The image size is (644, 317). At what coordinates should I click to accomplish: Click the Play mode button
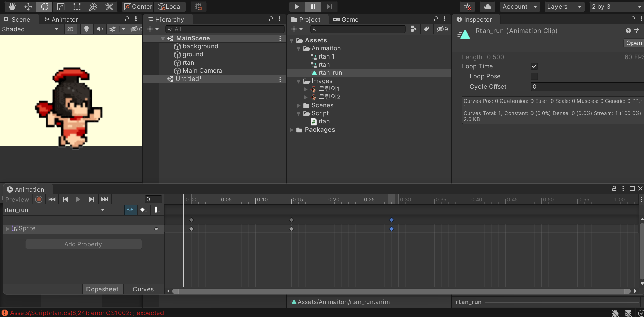[x=297, y=6]
